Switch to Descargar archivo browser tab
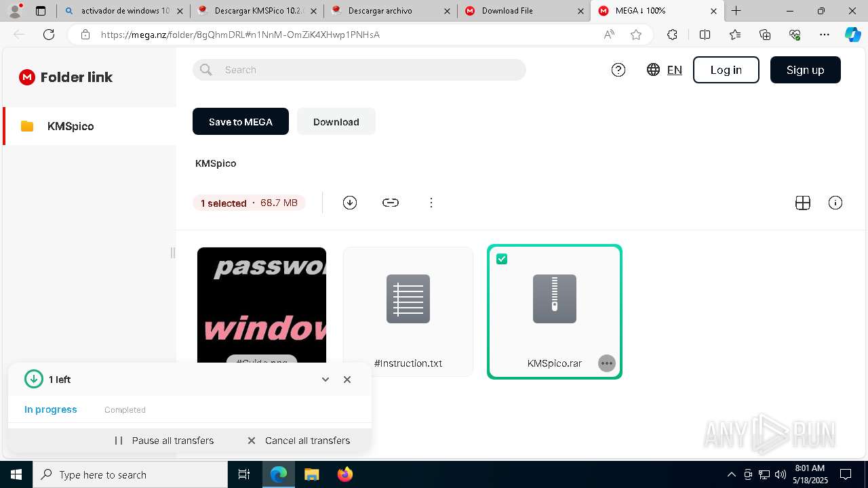Image resolution: width=868 pixels, height=488 pixels. [x=390, y=11]
